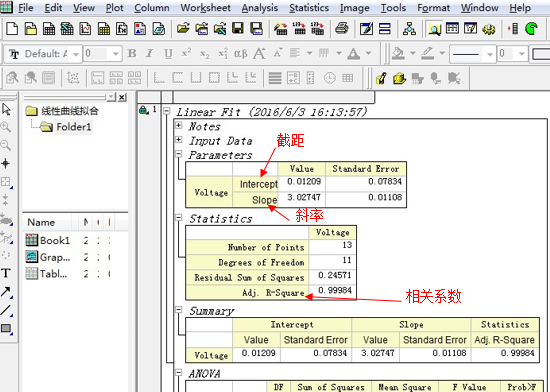Toggle Subscript formatting
Viewport: 550px width, 392px height.
coord(204,54)
